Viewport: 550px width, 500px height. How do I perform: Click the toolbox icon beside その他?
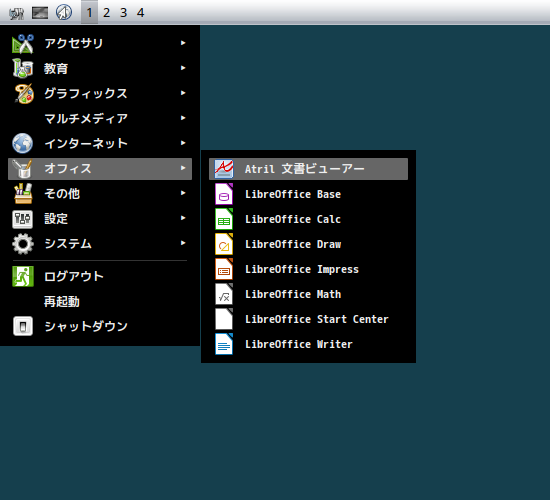tap(23, 194)
